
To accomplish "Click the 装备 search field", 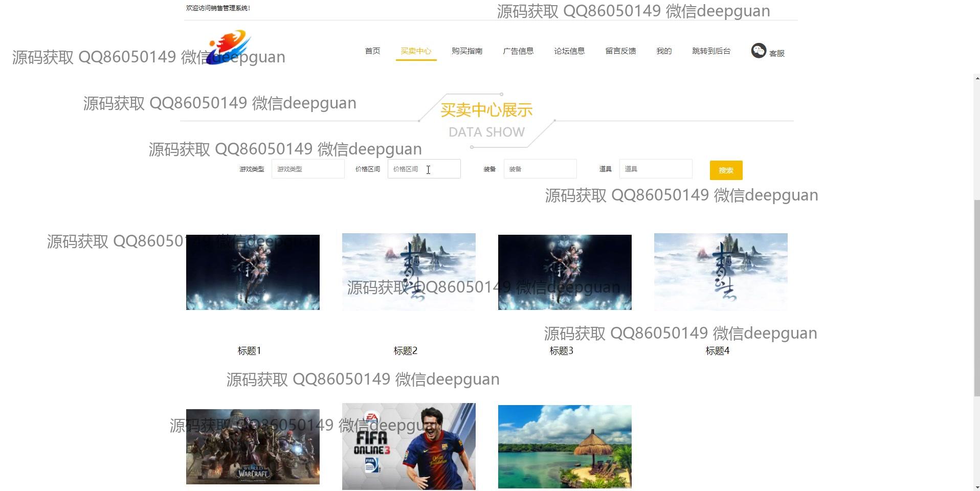I will pyautogui.click(x=540, y=169).
